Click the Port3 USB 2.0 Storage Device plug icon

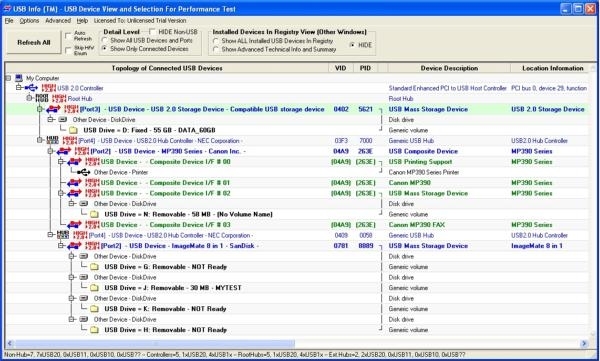click(53, 109)
